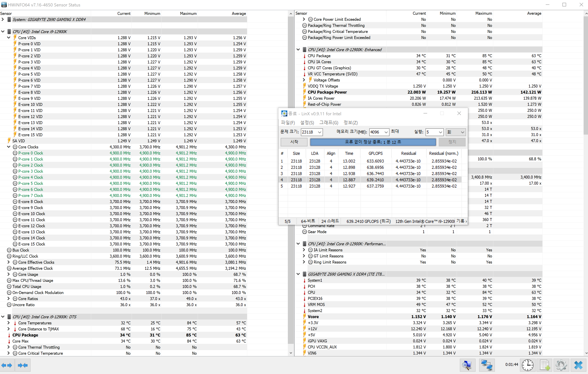Expand IA Limit Reasons node
This screenshot has height=374, width=588.
pyautogui.click(x=304, y=250)
